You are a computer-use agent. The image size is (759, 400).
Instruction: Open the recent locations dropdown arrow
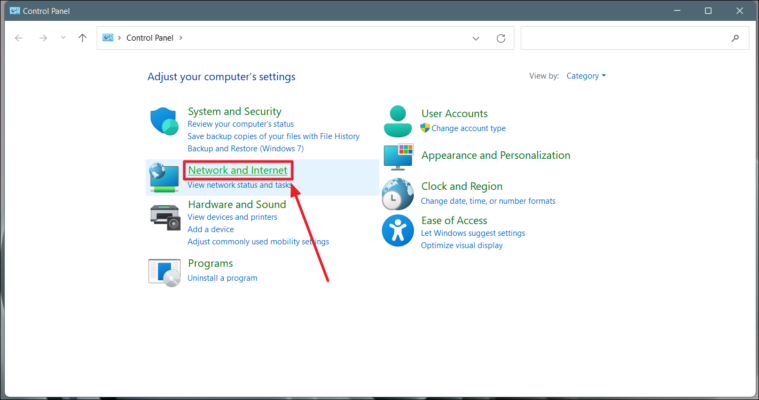point(63,38)
